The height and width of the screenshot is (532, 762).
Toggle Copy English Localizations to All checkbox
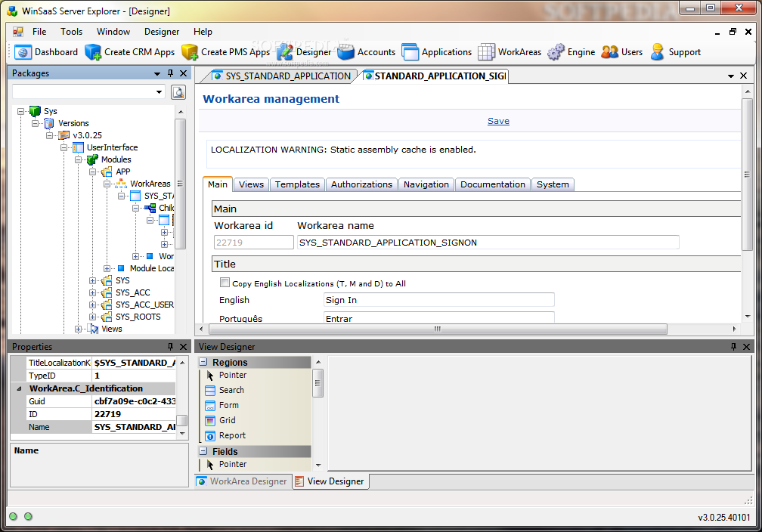click(225, 283)
